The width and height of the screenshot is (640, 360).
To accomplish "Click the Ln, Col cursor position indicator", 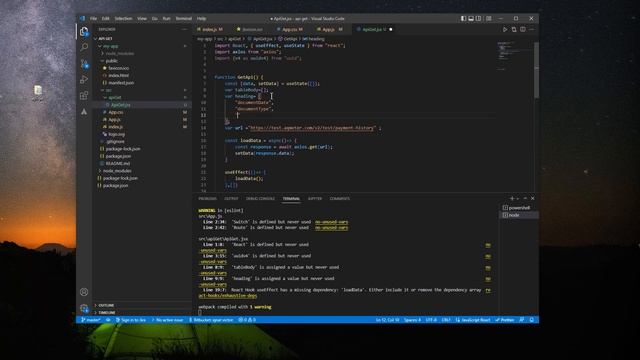I will (x=387, y=320).
